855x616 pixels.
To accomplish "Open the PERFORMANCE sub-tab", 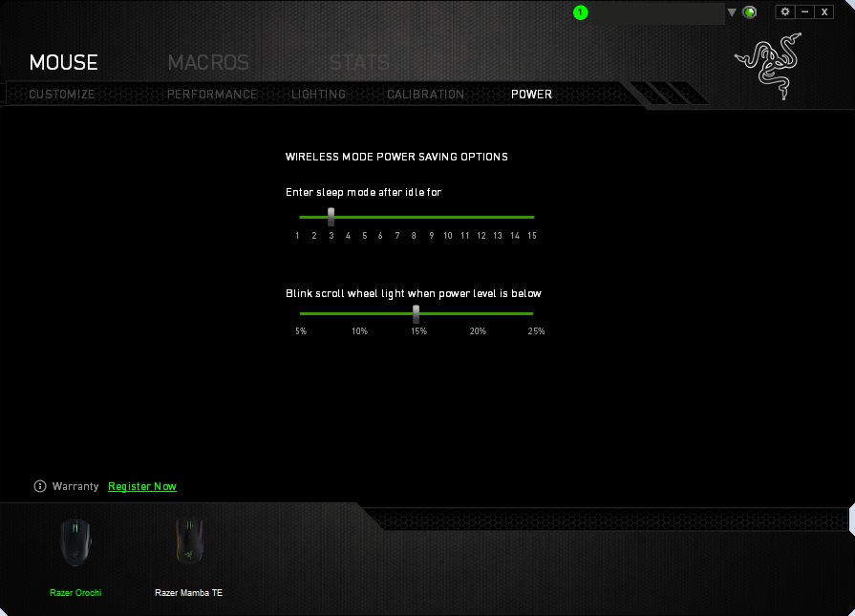I will pos(212,95).
